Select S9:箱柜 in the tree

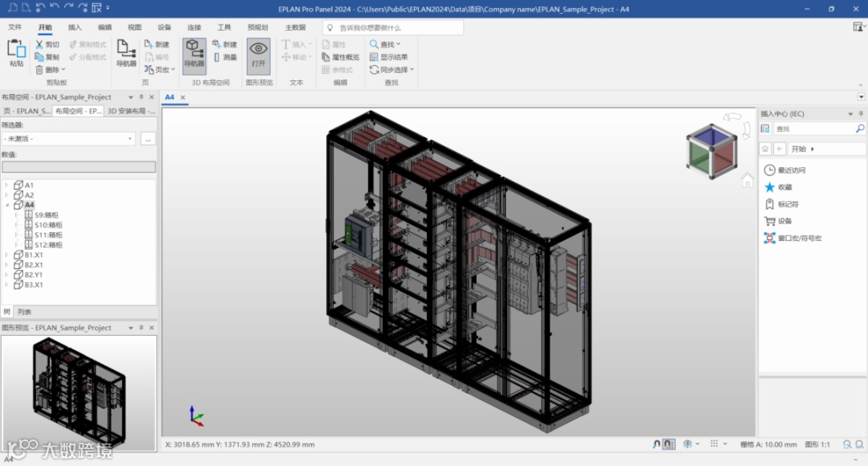pyautogui.click(x=46, y=215)
